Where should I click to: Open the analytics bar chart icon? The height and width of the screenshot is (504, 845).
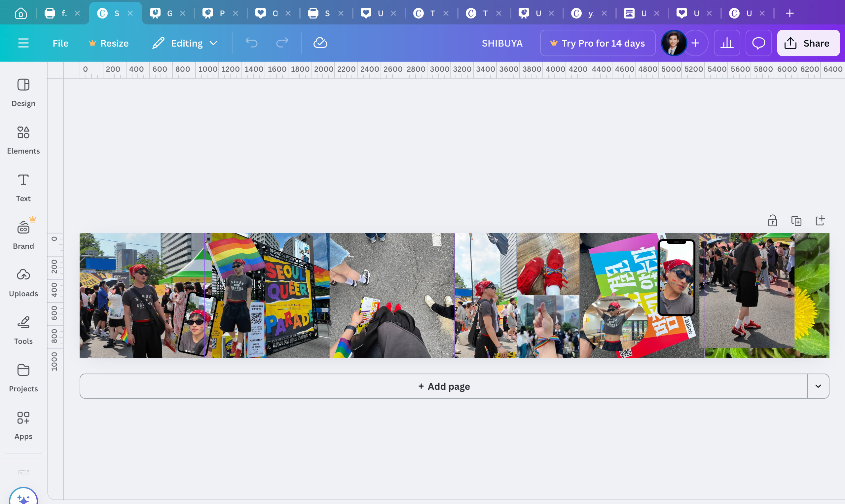tap(727, 43)
